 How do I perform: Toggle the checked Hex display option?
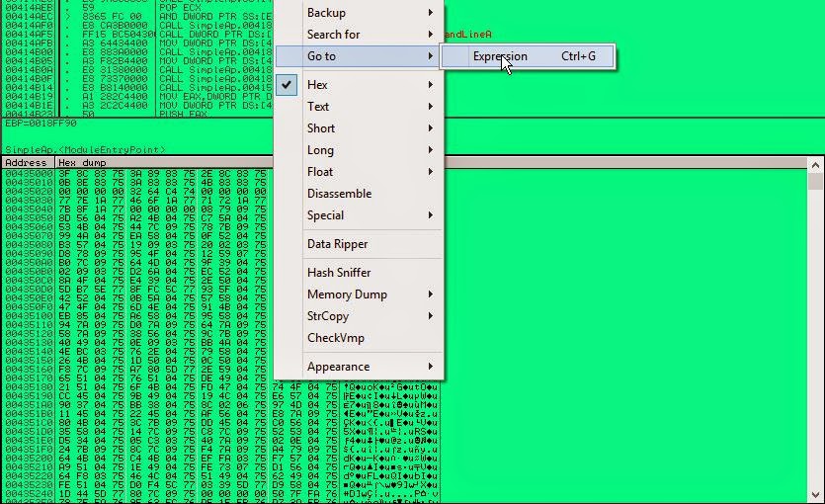[x=359, y=85]
